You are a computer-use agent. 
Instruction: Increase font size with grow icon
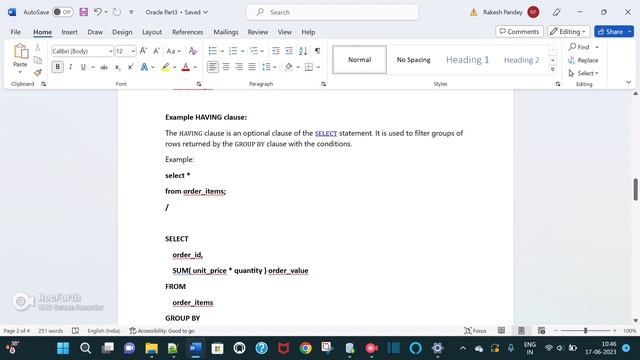(143, 51)
